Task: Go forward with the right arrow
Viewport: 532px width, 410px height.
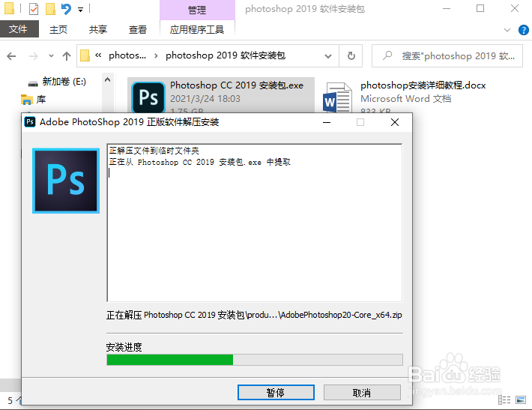Action: (x=33, y=56)
